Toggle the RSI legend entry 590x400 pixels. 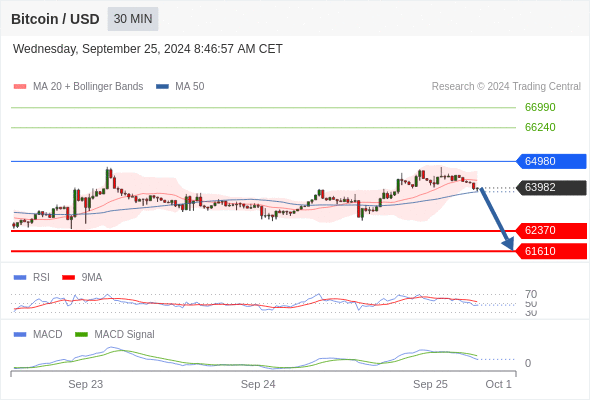click(32, 277)
